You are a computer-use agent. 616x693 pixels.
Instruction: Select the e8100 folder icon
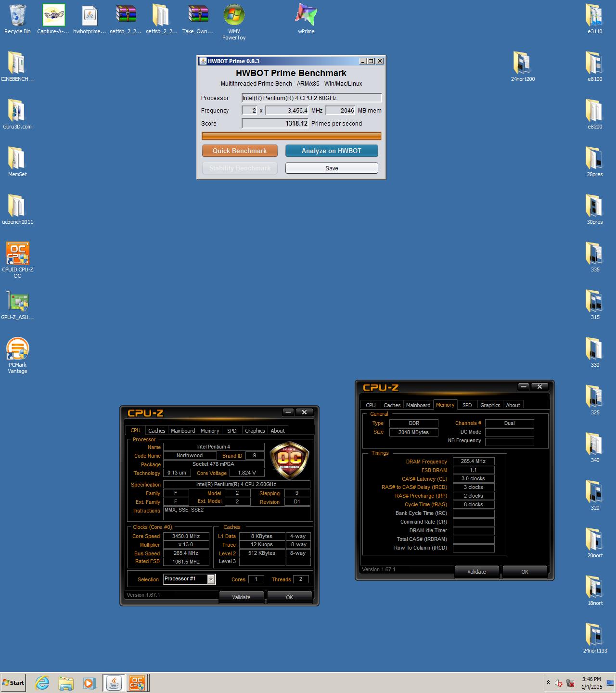pyautogui.click(x=595, y=66)
